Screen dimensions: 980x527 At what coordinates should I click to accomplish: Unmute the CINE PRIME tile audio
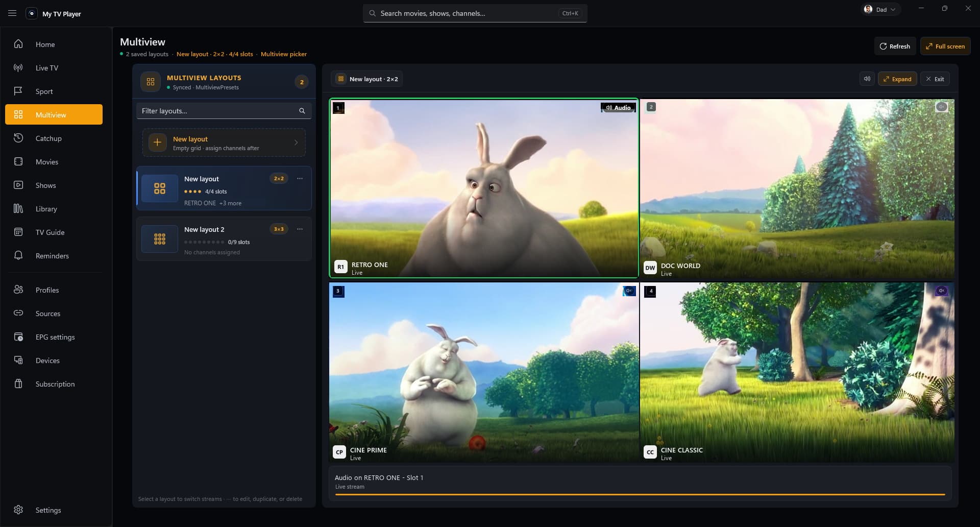[x=629, y=291]
